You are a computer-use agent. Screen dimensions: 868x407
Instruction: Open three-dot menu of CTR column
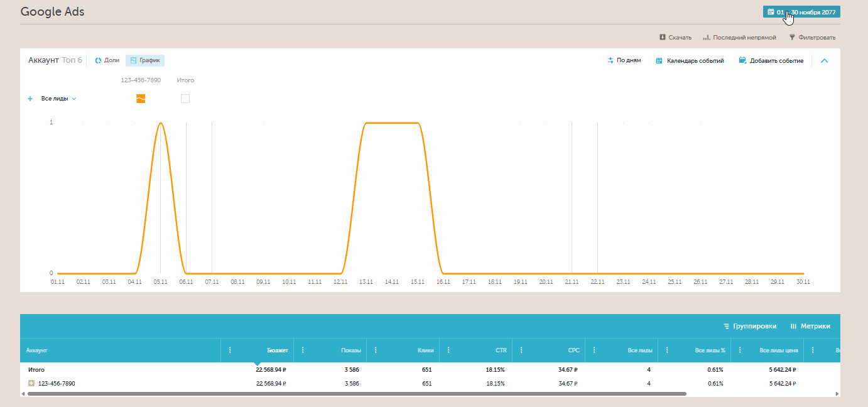click(448, 350)
